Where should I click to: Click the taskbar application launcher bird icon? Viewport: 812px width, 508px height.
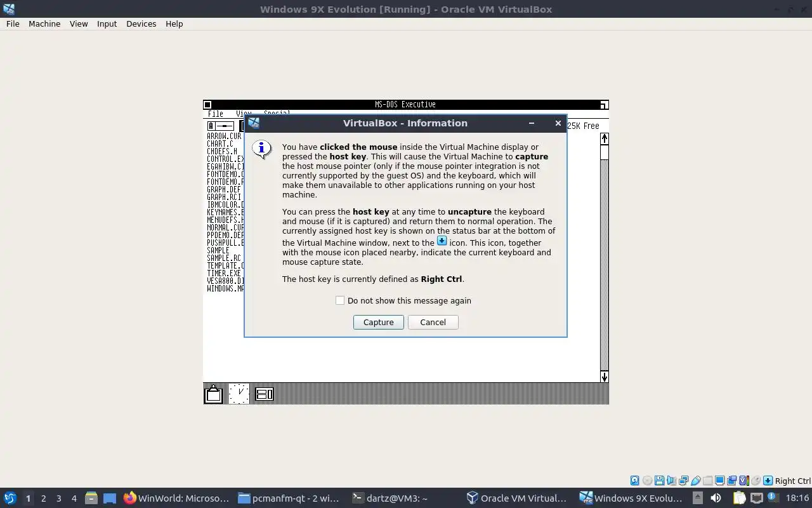pos(10,498)
